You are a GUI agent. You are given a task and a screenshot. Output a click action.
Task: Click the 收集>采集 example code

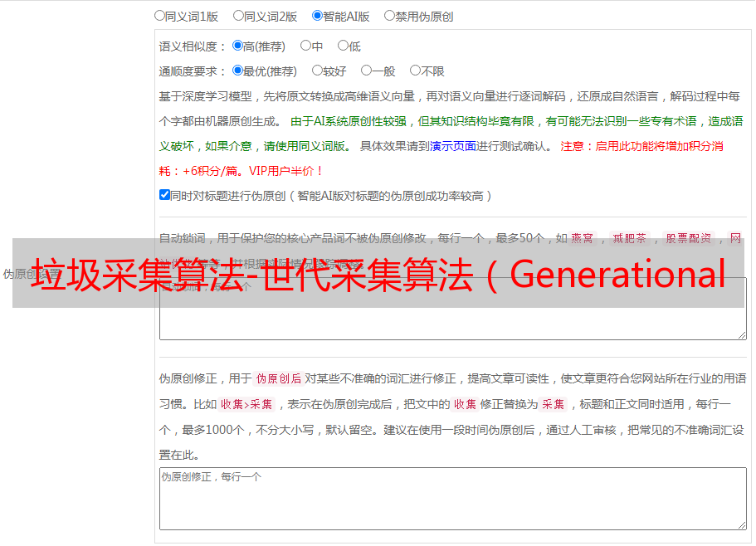point(246,404)
